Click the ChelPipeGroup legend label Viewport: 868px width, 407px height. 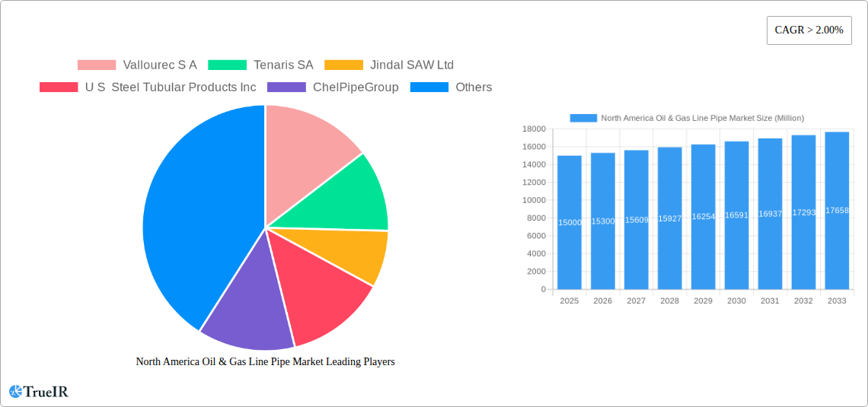click(x=356, y=87)
